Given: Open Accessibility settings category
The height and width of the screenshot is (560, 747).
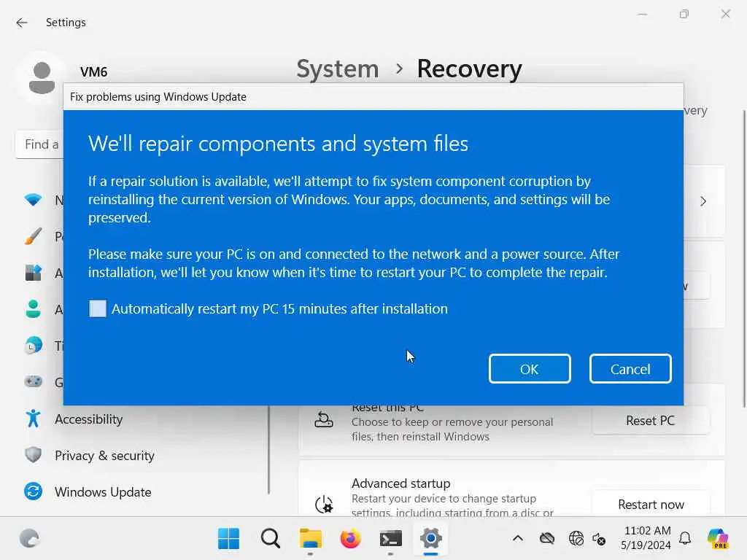Looking at the screenshot, I should (88, 419).
